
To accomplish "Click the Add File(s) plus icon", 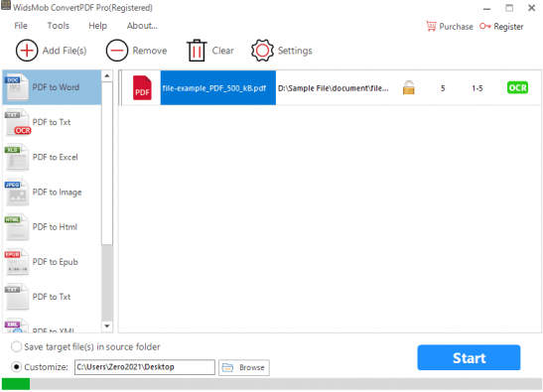I will coord(27,51).
